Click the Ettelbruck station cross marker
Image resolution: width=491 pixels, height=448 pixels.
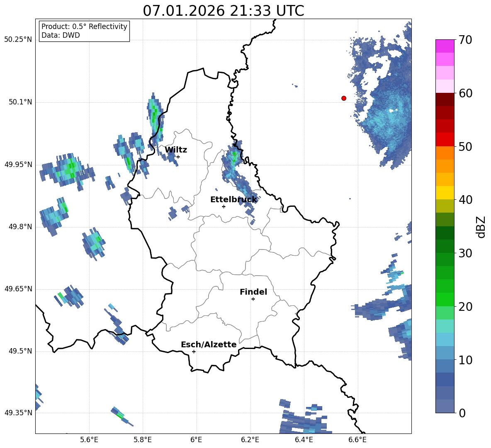click(224, 206)
